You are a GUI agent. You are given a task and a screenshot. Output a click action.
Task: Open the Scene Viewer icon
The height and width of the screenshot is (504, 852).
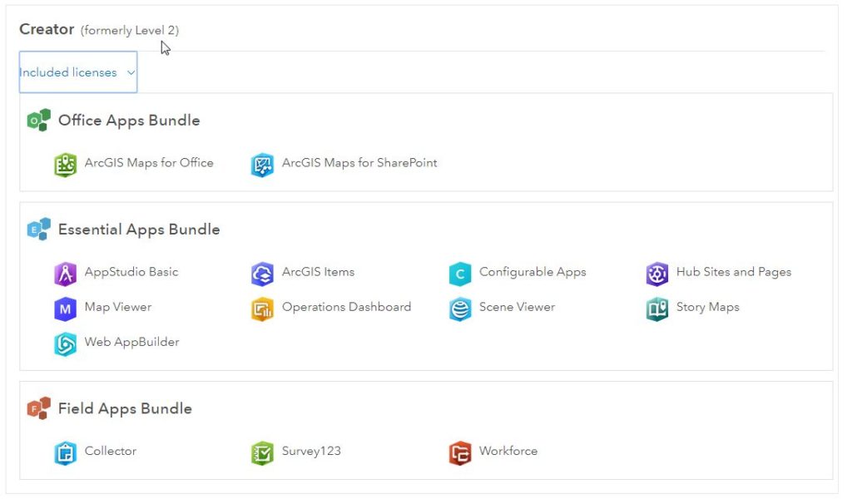point(460,309)
